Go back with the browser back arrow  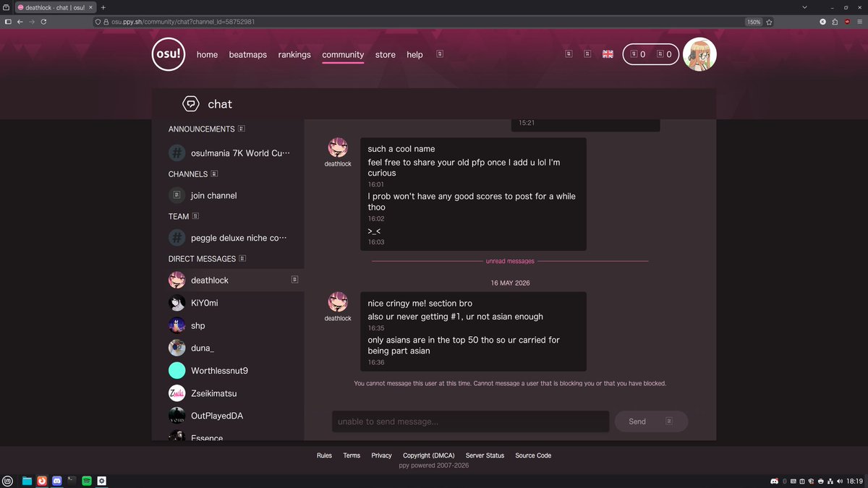pyautogui.click(x=20, y=22)
